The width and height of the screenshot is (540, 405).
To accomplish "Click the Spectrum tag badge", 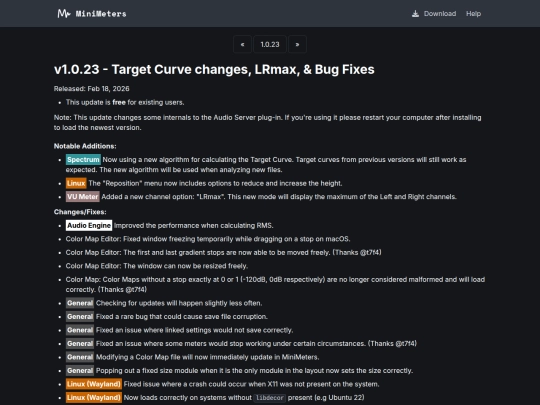I will (83, 159).
